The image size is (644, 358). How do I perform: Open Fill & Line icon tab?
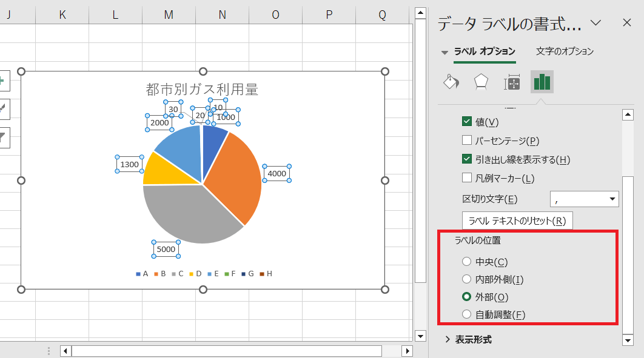click(451, 82)
